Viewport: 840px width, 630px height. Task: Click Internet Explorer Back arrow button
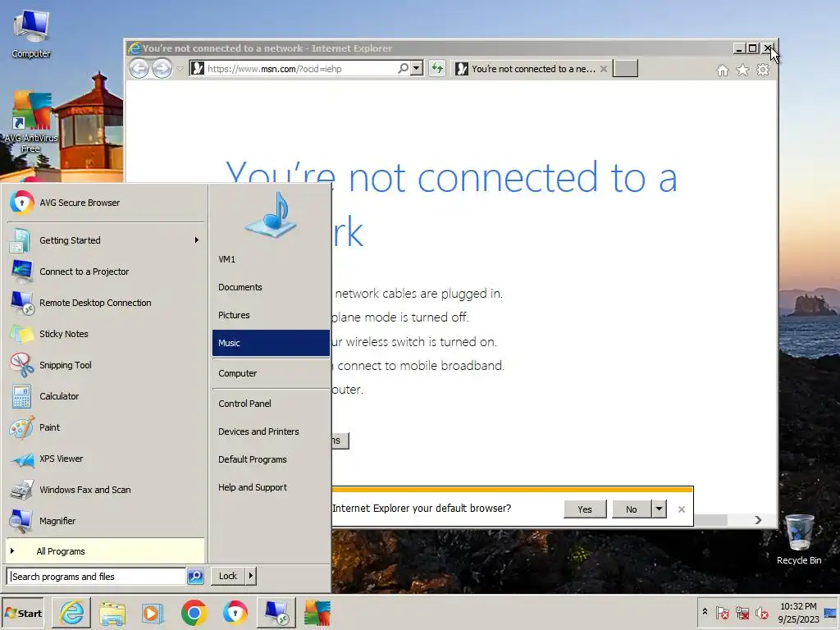click(139, 69)
